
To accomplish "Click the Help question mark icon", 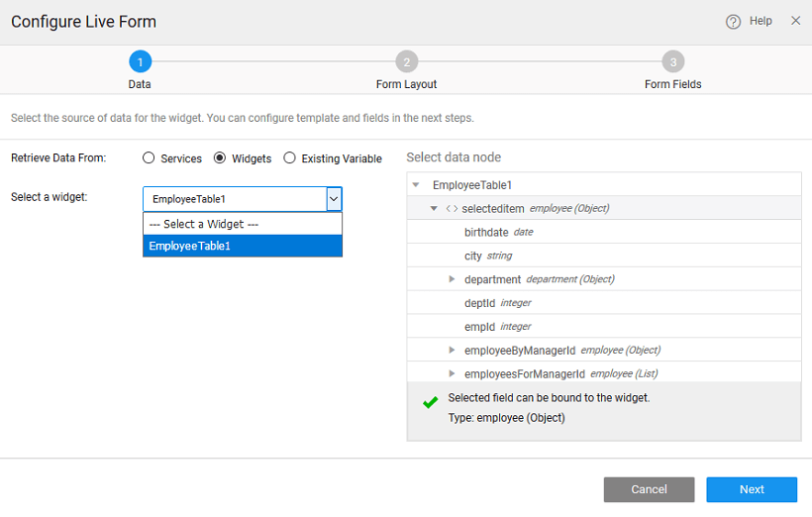I will [x=733, y=22].
